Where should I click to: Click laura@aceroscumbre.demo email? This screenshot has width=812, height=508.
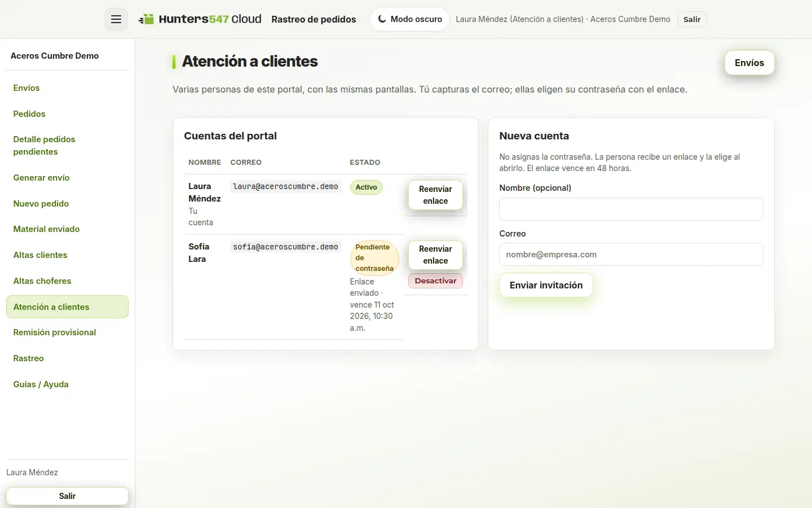[x=286, y=187]
